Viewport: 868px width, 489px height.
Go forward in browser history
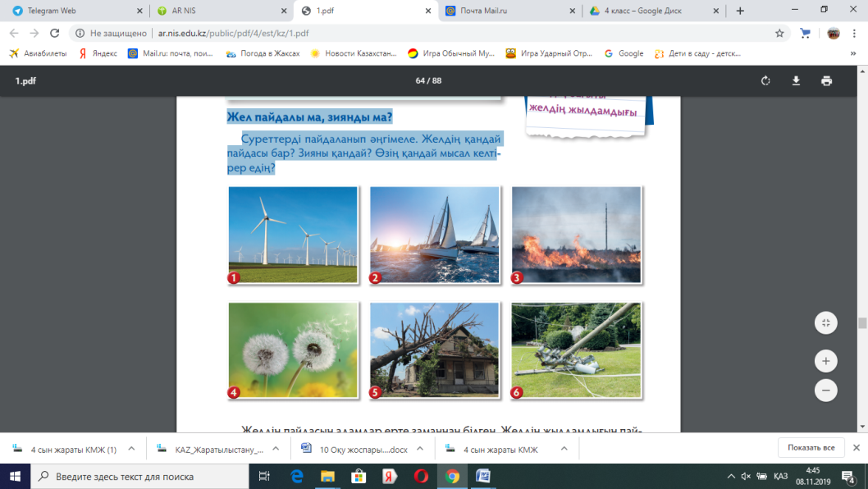(x=34, y=33)
